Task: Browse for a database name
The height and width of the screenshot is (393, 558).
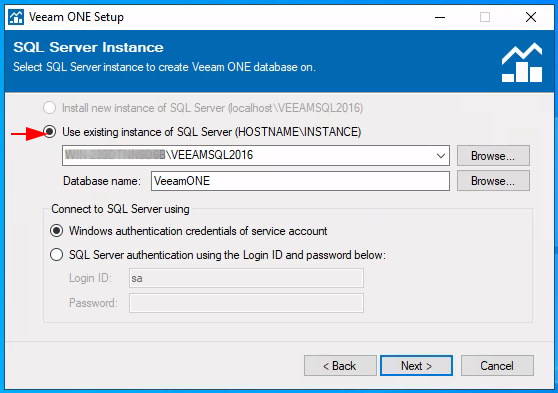Action: pos(493,181)
